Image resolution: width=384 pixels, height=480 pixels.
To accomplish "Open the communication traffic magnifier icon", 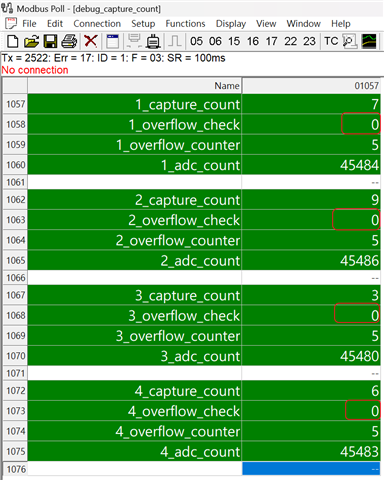I will pos(350,41).
